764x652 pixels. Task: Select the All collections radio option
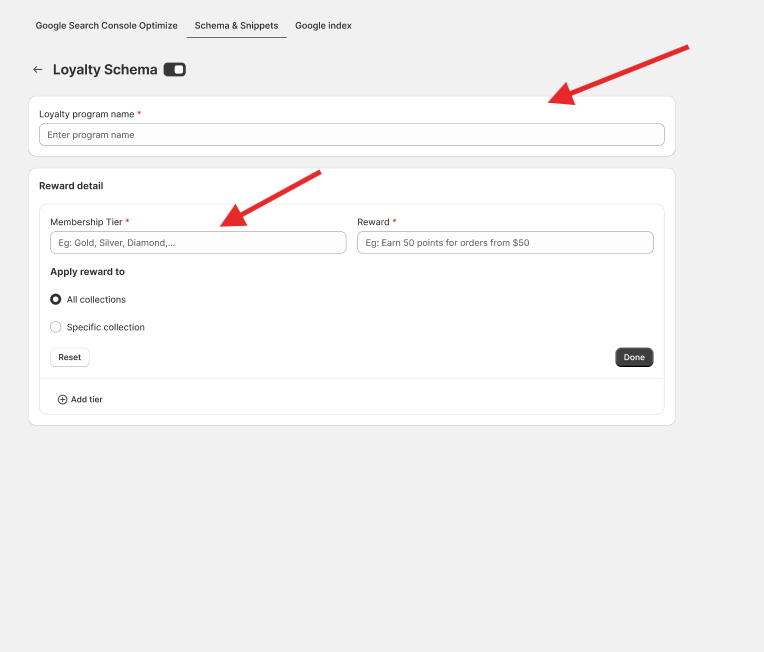[56, 299]
